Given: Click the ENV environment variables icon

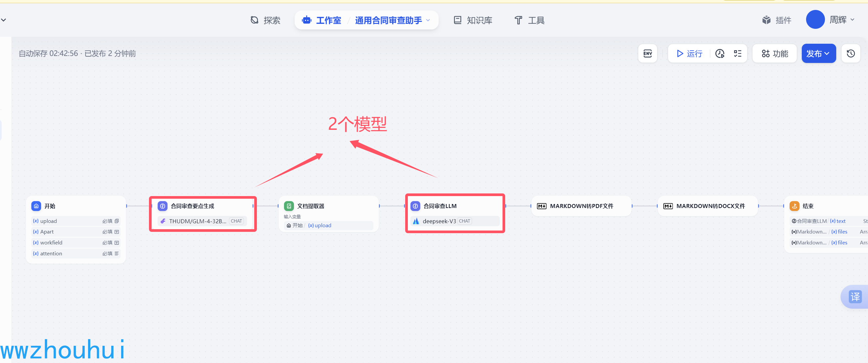Looking at the screenshot, I should click(647, 54).
